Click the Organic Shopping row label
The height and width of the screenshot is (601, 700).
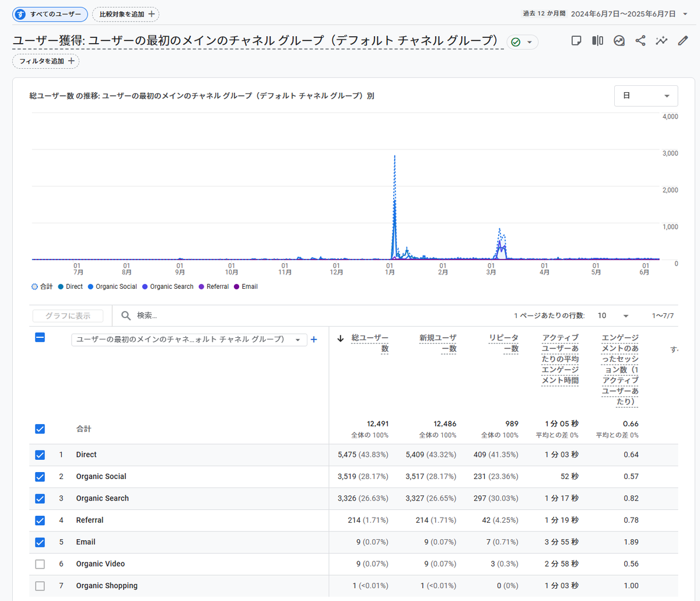click(107, 586)
